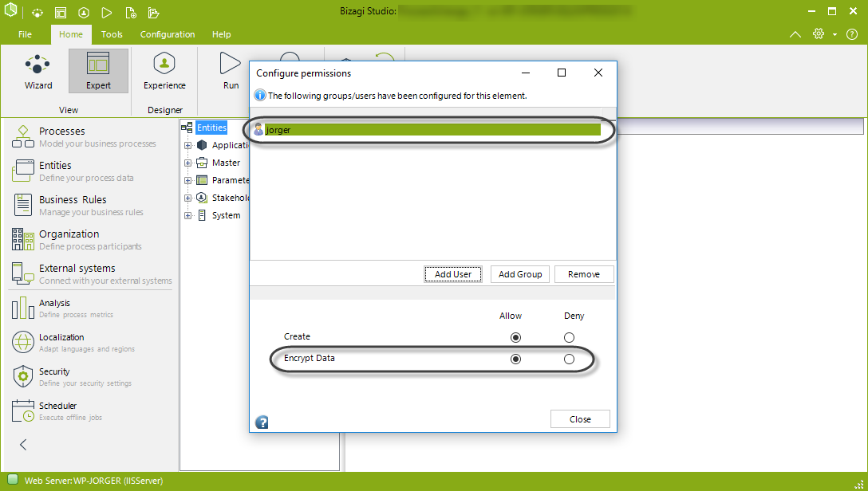Click the new document quick-access icon
The image size is (868, 491).
(131, 13)
